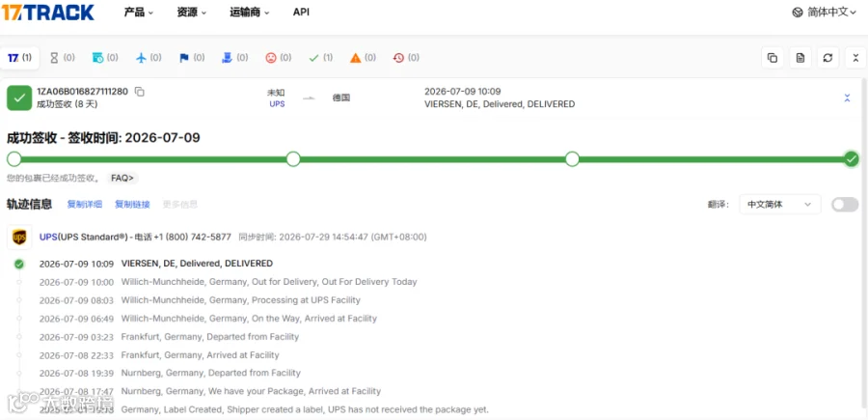The width and height of the screenshot is (868, 420).
Task: Click the export document toolbar icon
Action: click(800, 58)
